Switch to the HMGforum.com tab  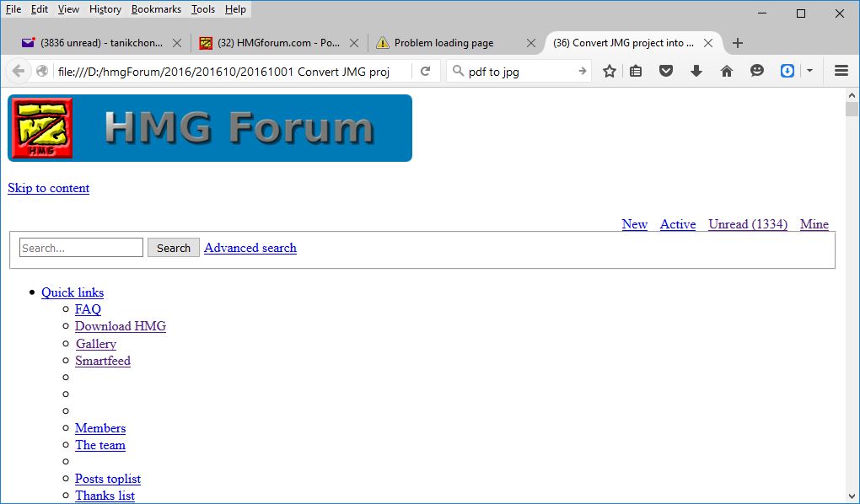(278, 43)
